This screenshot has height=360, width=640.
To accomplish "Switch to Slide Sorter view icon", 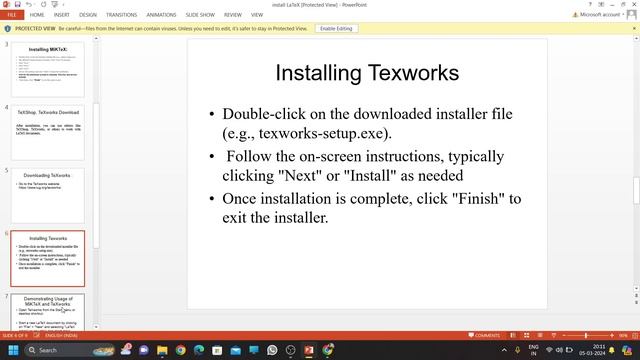I will (527, 336).
